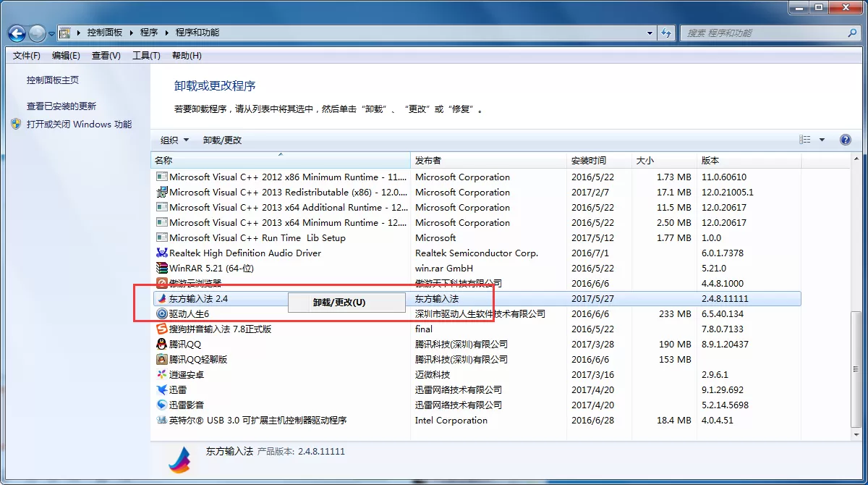This screenshot has height=485, width=868.
Task: Open the address bar history dropdown arrow
Action: [x=650, y=33]
